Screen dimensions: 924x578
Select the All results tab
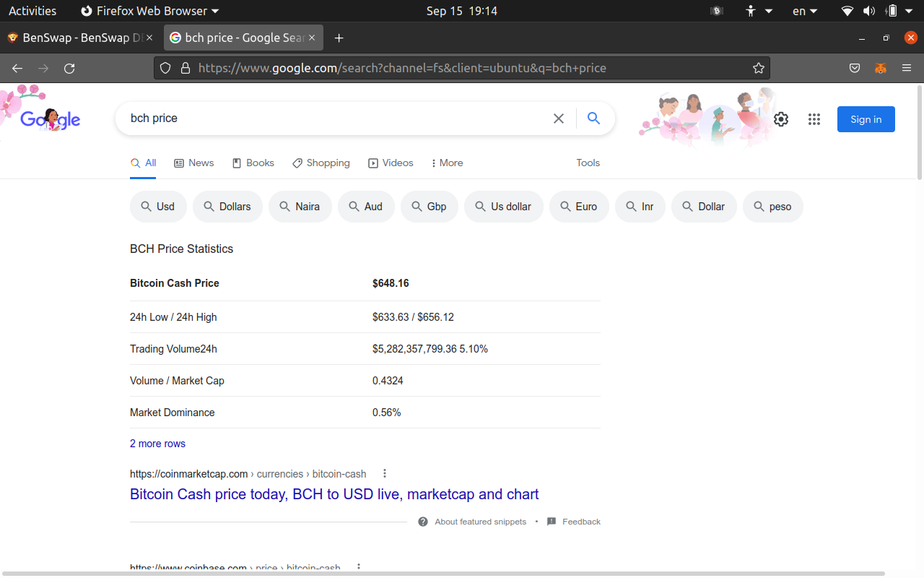click(143, 163)
